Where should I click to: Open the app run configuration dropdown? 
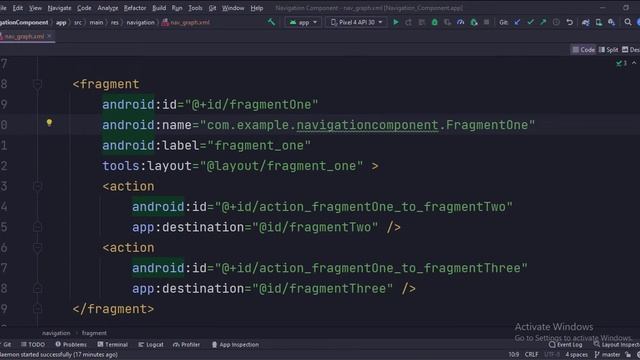click(303, 22)
